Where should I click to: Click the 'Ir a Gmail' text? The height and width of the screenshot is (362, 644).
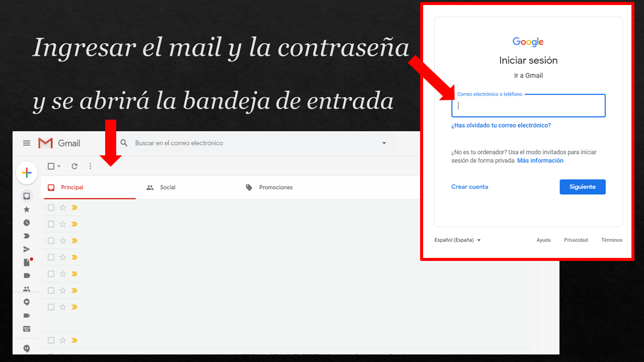(x=528, y=75)
